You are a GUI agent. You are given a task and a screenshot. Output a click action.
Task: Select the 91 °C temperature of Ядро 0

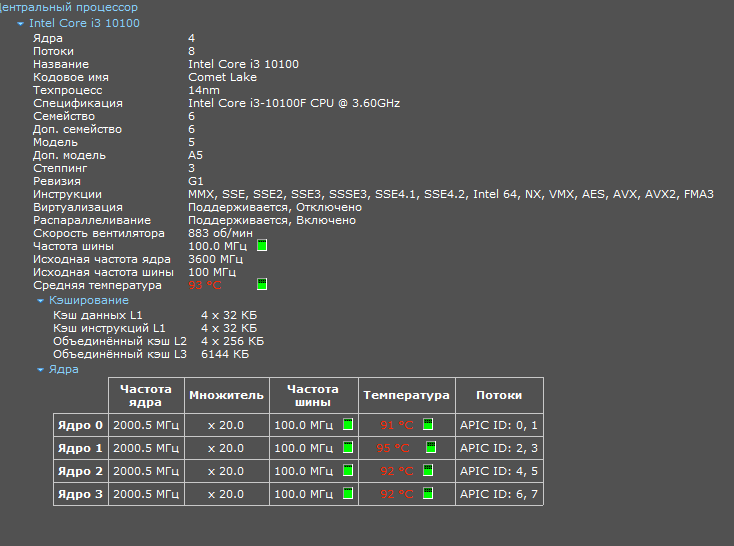pyautogui.click(x=397, y=425)
